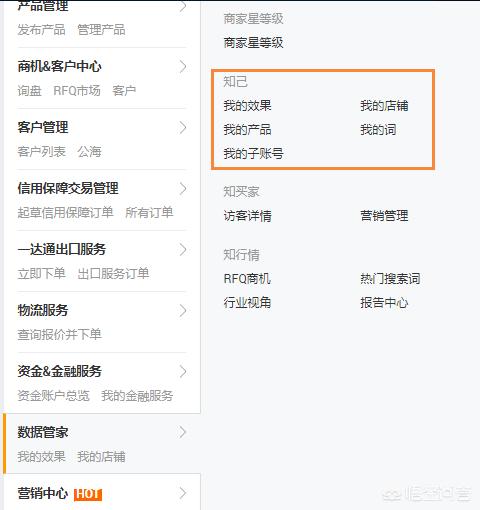Expand the 客户管理 chevron arrow
This screenshot has width=480, height=510.
tap(183, 128)
